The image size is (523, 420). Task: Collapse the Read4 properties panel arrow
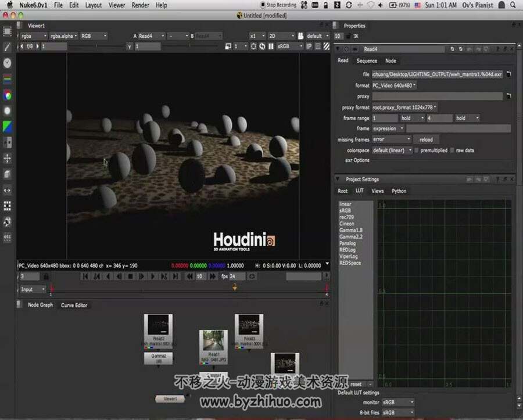click(x=338, y=49)
